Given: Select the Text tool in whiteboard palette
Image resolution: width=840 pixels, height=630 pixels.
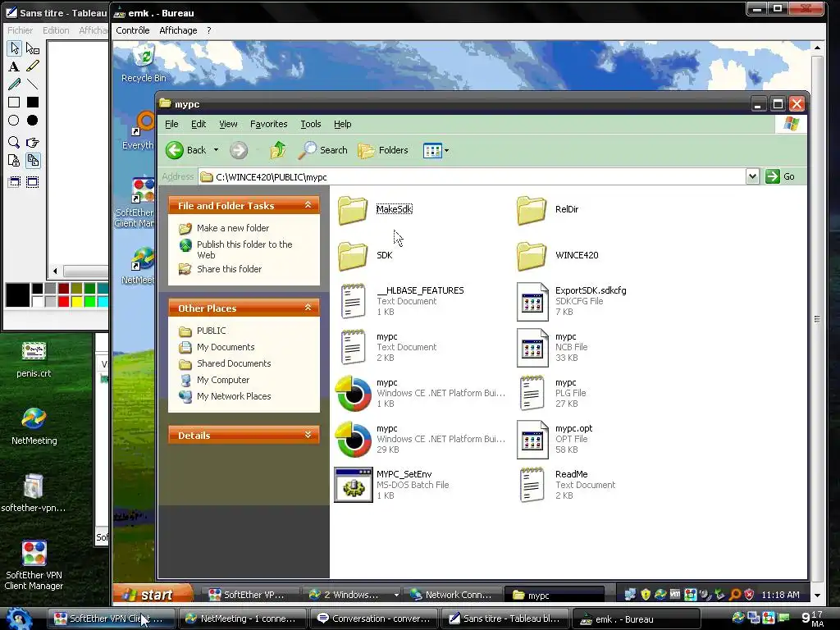Looking at the screenshot, I should coord(15,66).
